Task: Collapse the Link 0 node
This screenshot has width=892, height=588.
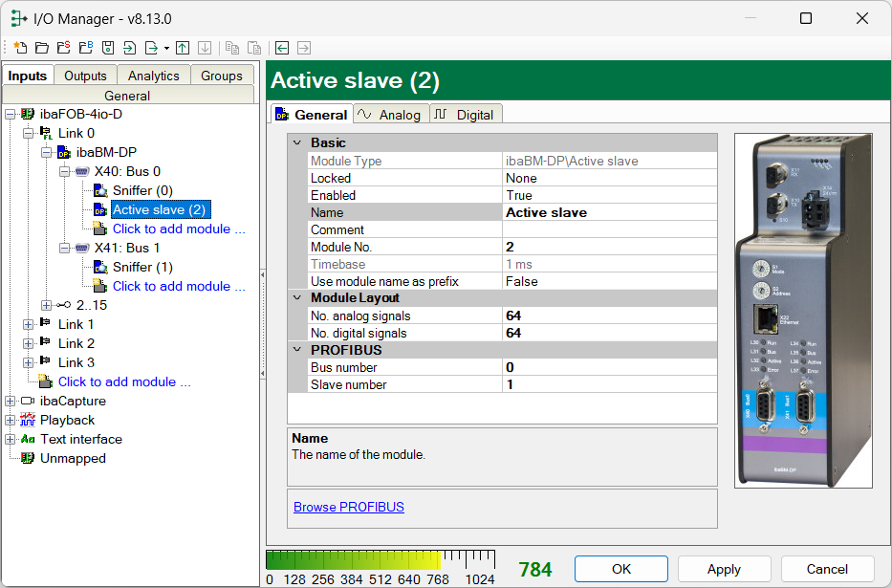Action: point(28,134)
